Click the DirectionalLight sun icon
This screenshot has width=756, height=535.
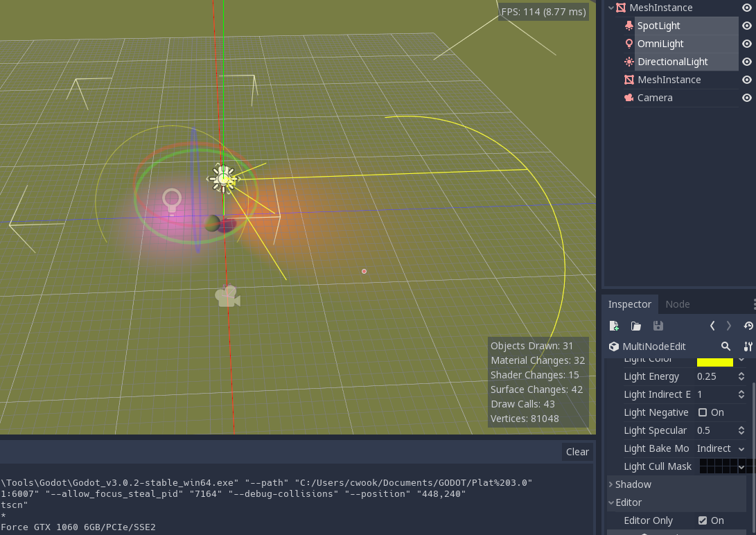tap(628, 61)
